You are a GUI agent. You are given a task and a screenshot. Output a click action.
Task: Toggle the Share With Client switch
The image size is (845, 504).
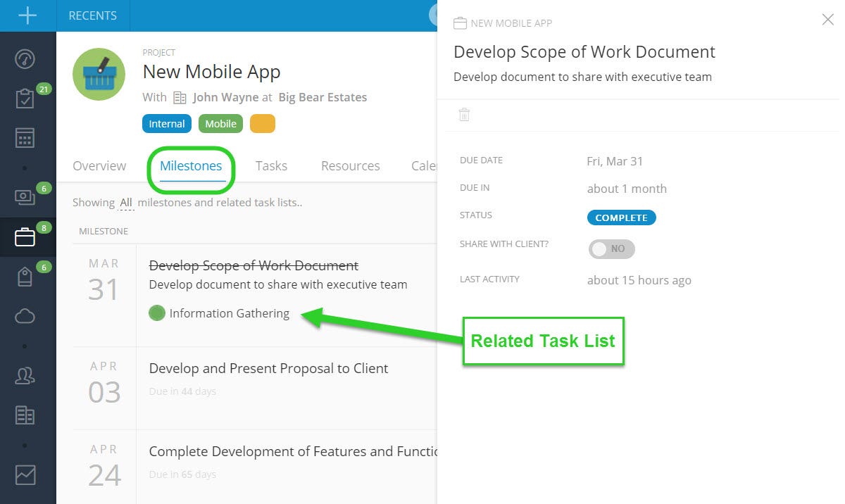click(x=611, y=248)
